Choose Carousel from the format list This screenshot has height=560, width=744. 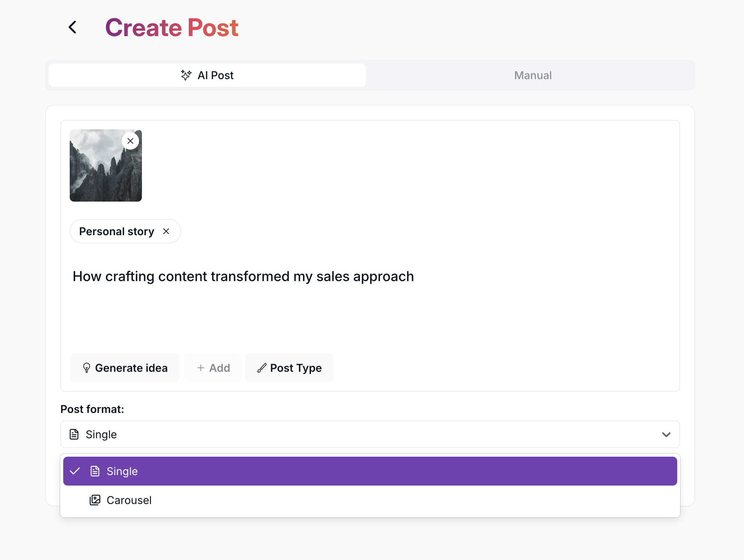pyautogui.click(x=129, y=500)
